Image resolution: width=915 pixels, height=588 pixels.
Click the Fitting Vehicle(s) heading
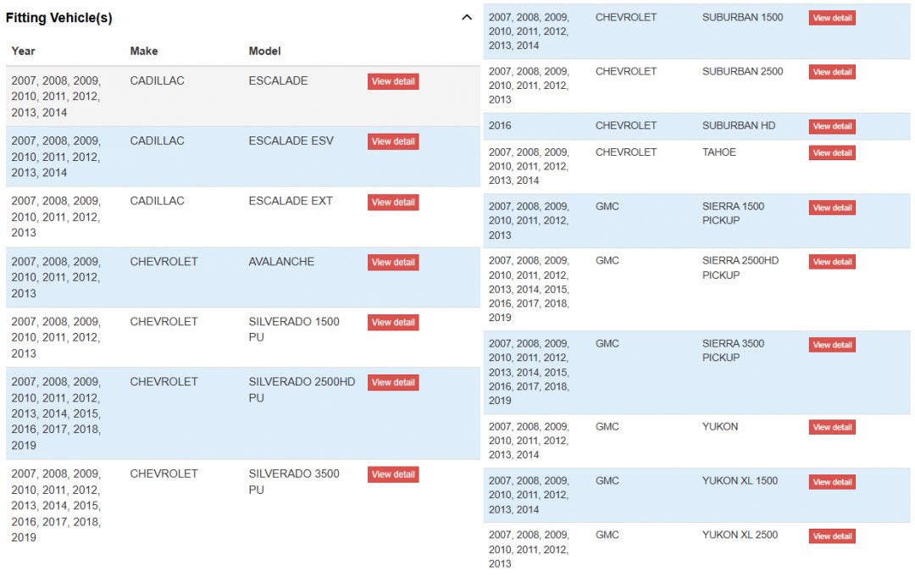point(59,18)
